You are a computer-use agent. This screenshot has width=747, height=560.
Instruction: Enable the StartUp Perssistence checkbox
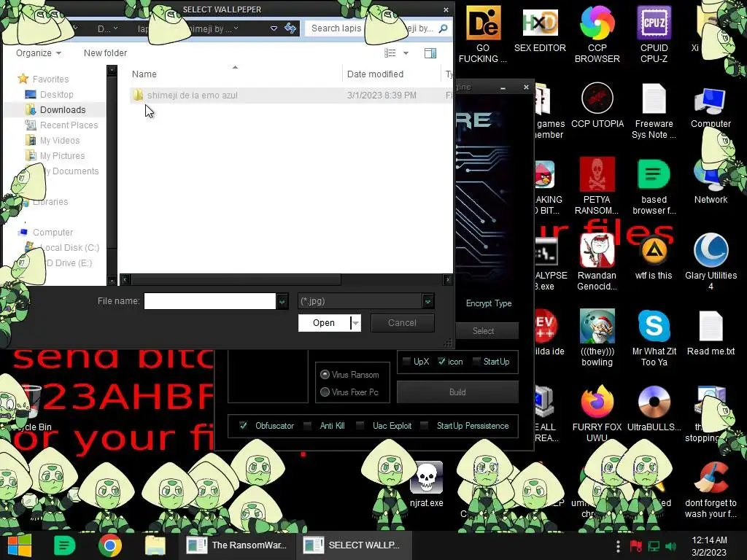coord(424,426)
